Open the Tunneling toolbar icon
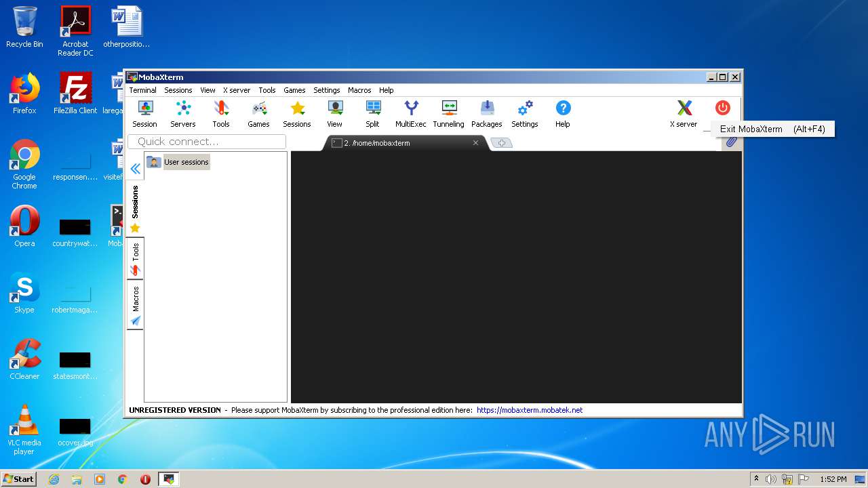 (449, 114)
